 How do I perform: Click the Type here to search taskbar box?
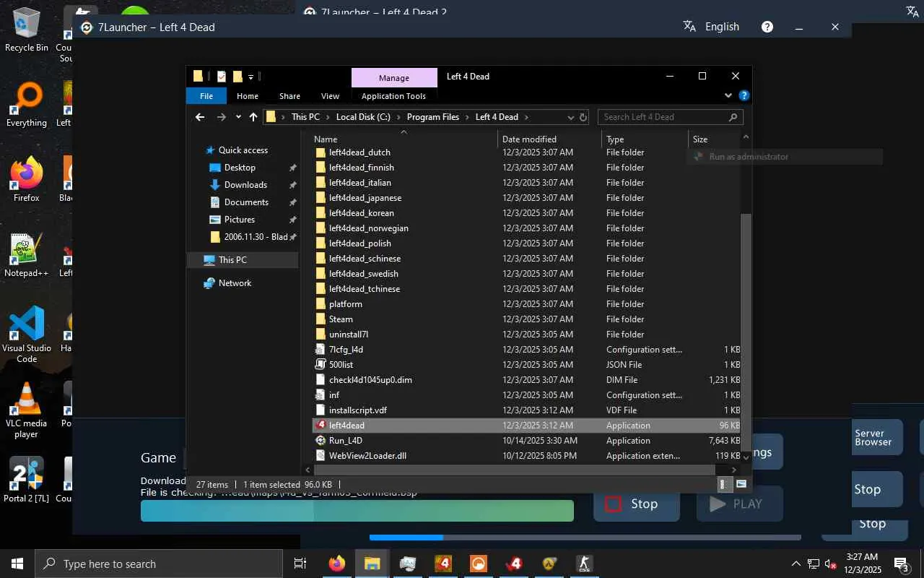159,564
